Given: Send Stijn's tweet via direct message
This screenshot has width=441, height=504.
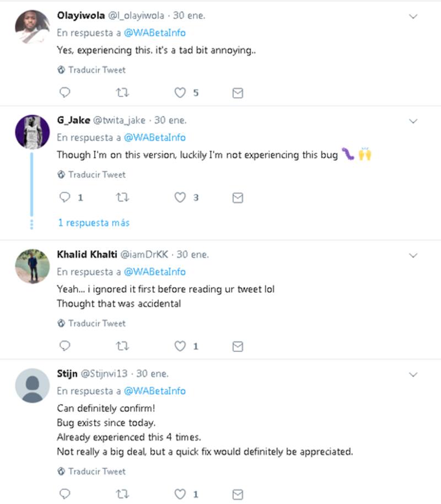Looking at the screenshot, I should [x=238, y=494].
